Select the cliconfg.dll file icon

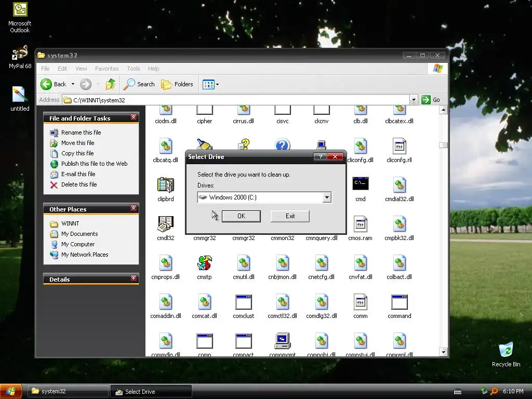pos(361,146)
